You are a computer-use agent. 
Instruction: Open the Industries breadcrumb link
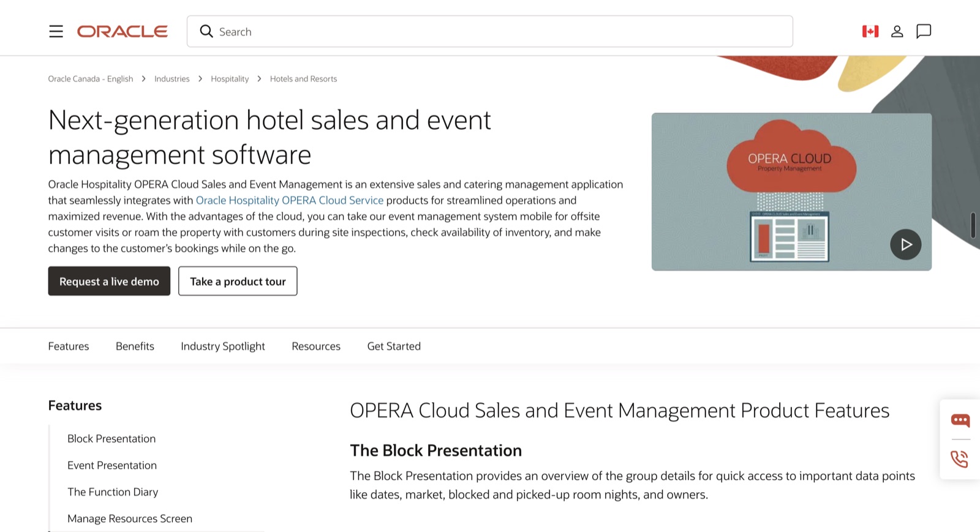pyautogui.click(x=172, y=79)
